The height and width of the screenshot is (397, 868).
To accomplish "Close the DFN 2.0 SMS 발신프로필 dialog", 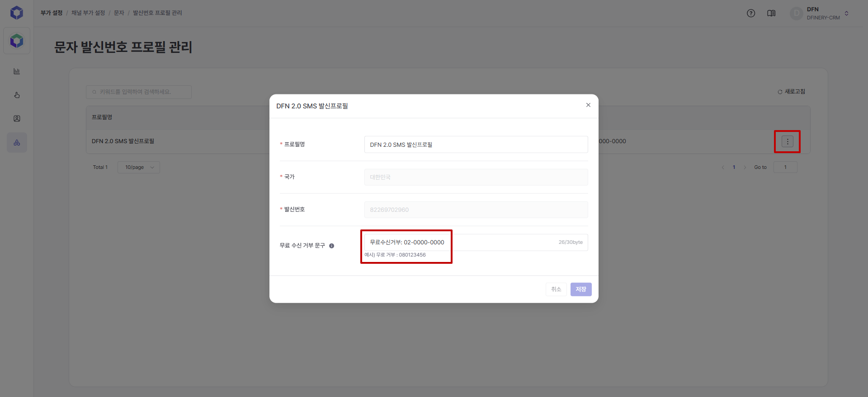I will [588, 105].
